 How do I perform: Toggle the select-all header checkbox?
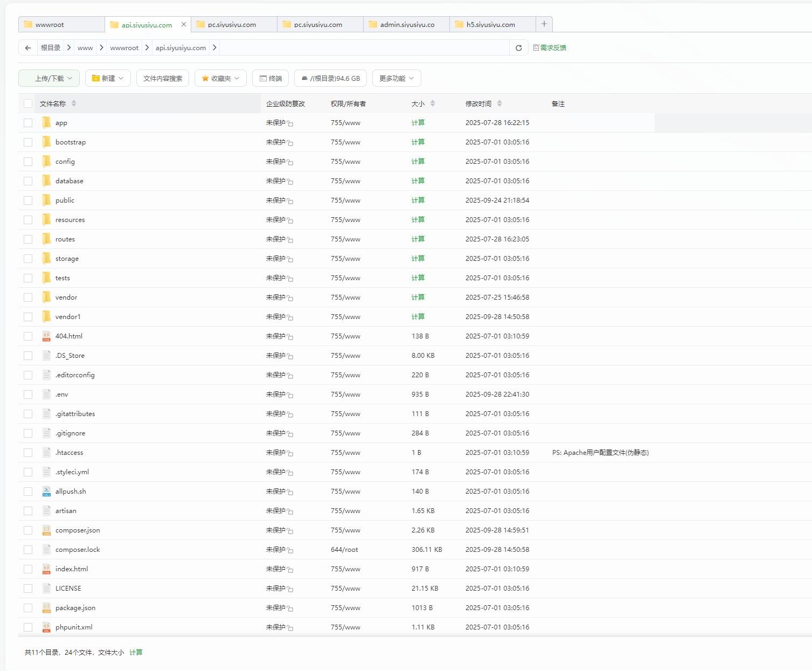[28, 103]
